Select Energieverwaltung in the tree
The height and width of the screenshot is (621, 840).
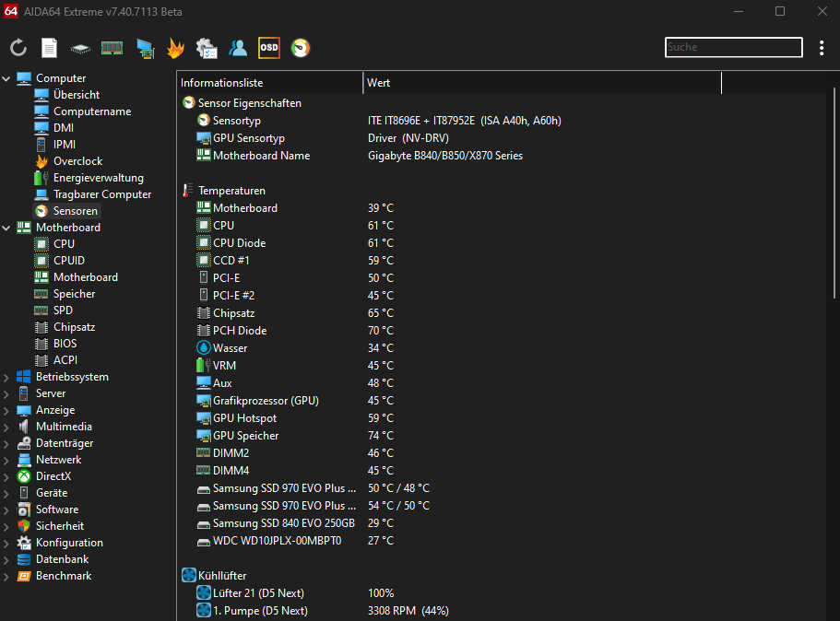coord(89,178)
